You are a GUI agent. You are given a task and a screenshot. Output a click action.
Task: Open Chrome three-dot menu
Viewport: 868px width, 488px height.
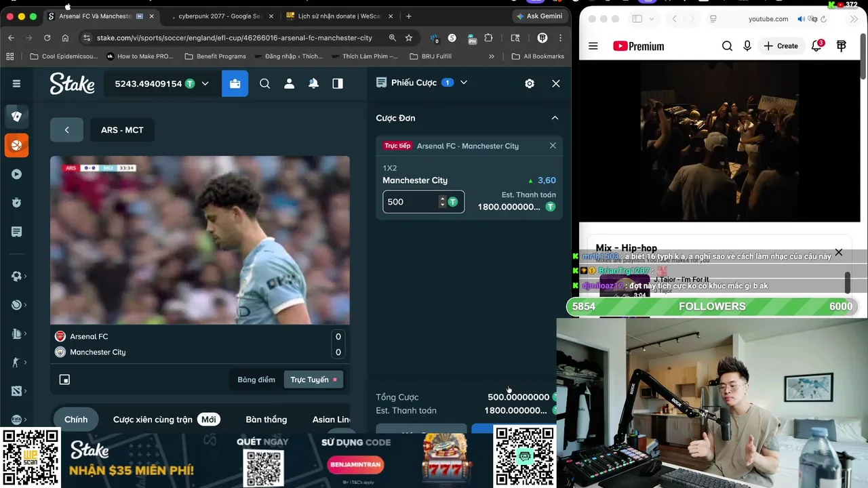pyautogui.click(x=560, y=38)
